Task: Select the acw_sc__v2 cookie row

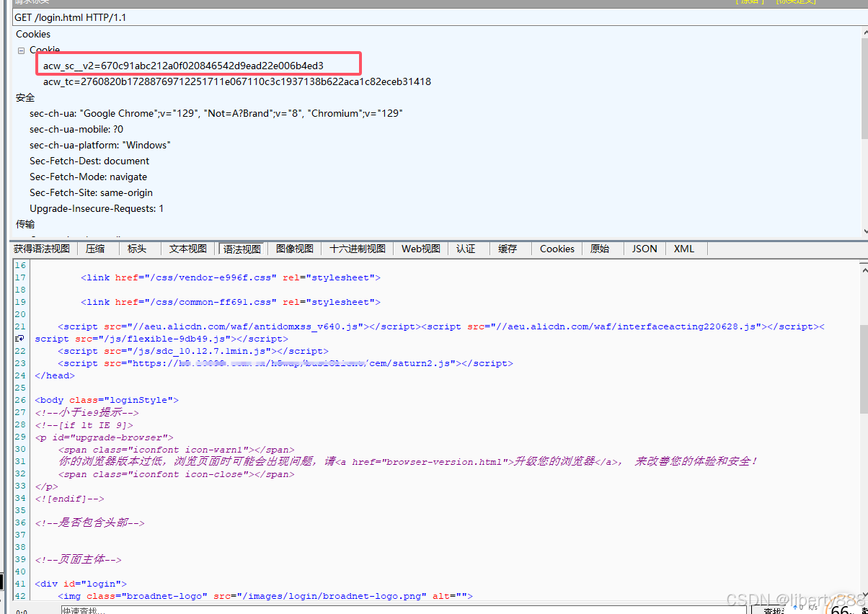Action: (183, 66)
